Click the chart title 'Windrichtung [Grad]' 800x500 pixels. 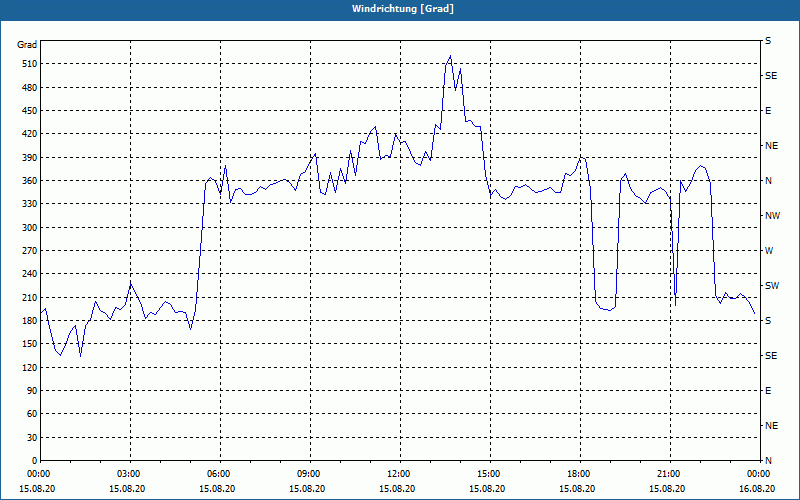(403, 9)
